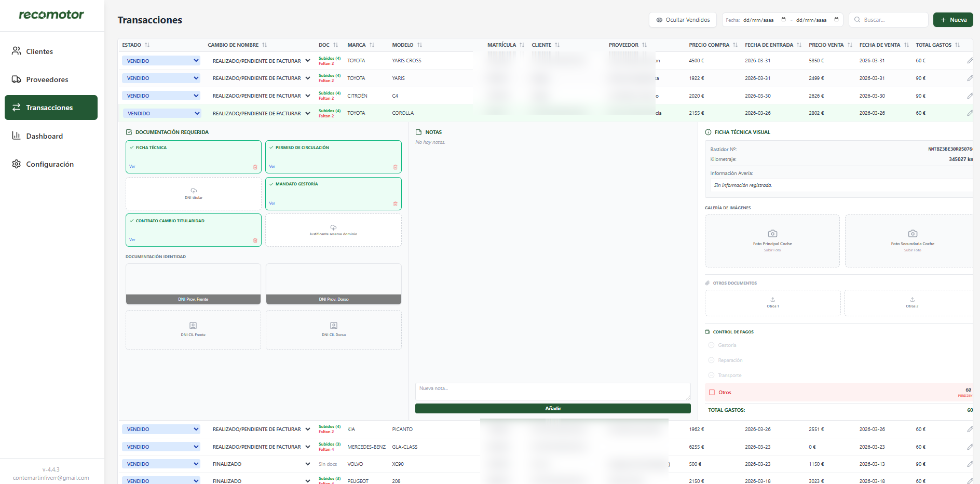The height and width of the screenshot is (484, 980).
Task: Focus the Nueva nota text box
Action: pos(553,392)
